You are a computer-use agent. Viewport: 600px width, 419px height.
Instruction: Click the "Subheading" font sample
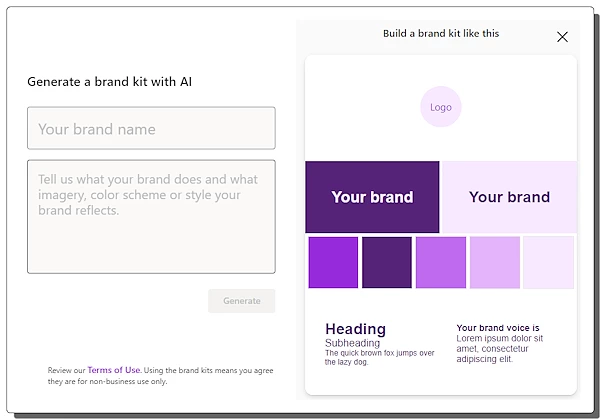pos(352,343)
